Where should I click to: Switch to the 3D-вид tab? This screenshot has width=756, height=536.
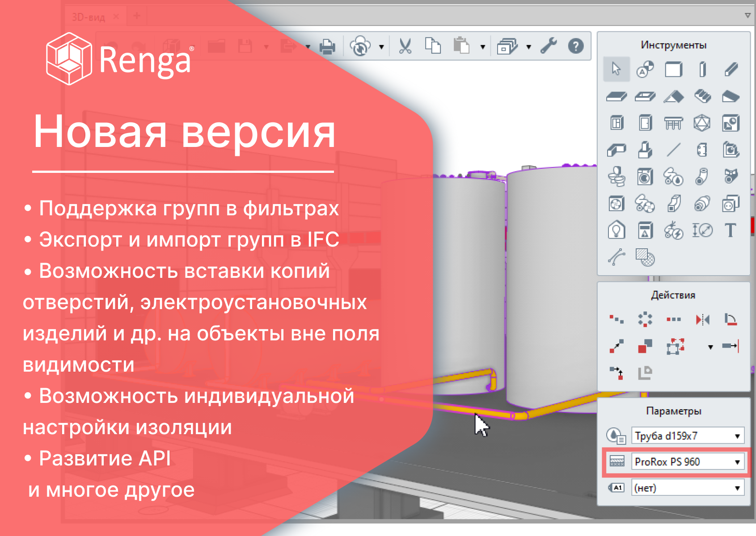pyautogui.click(x=88, y=16)
